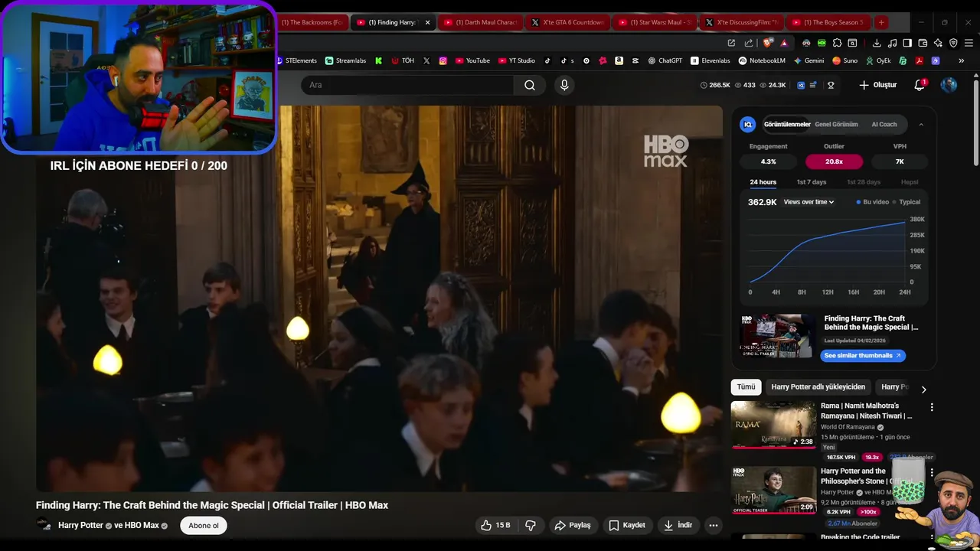Activate voice search microphone icon

pyautogui.click(x=564, y=85)
